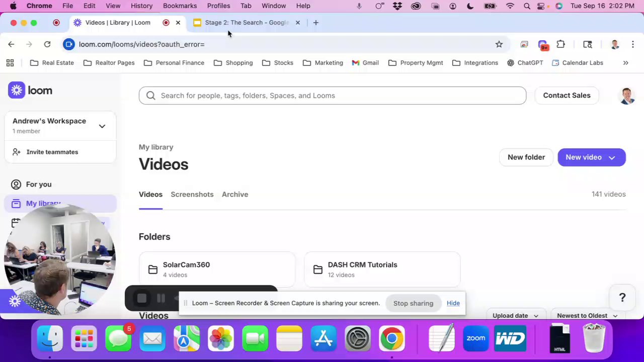Screen dimensions: 644x362
Task: Click the Loom search field
Action: (x=333, y=96)
